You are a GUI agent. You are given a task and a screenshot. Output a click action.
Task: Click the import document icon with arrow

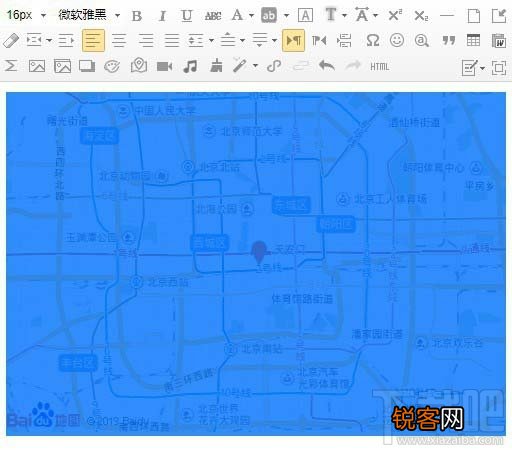pyautogui.click(x=499, y=16)
